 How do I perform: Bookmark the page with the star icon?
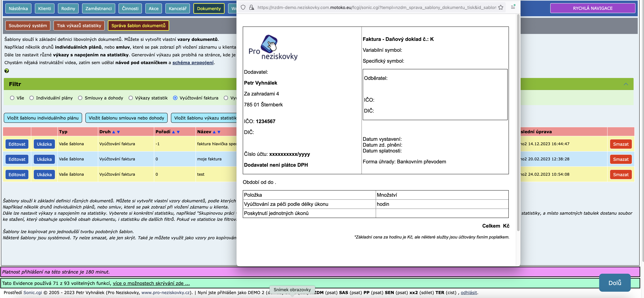point(501,8)
